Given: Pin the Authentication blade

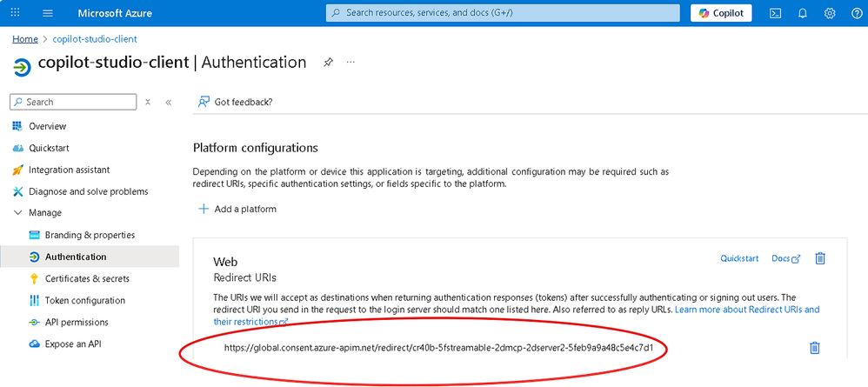Looking at the screenshot, I should click(328, 62).
